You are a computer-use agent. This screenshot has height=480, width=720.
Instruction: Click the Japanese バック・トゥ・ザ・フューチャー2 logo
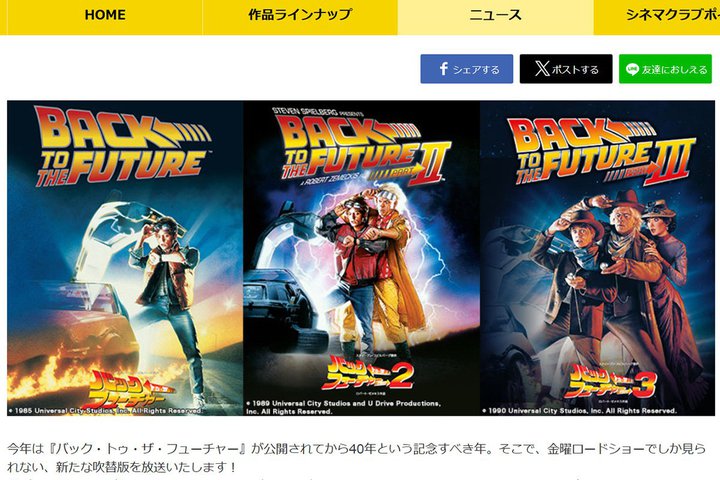pos(367,375)
